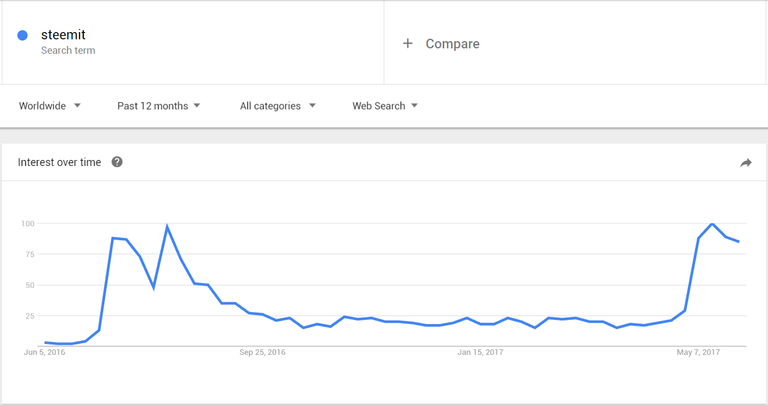Screen dimensions: 768x405
Task: Open the Worldwide region dropdown
Action: pos(49,106)
